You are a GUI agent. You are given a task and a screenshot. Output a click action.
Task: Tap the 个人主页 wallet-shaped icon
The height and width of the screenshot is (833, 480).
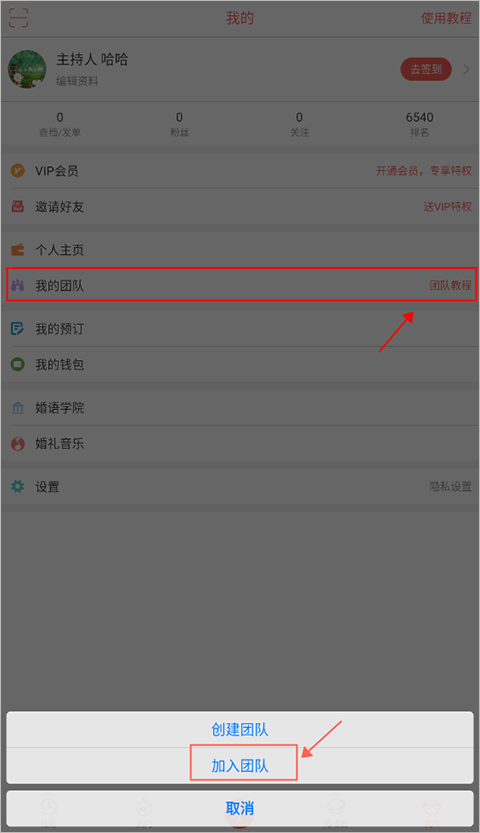point(18,250)
